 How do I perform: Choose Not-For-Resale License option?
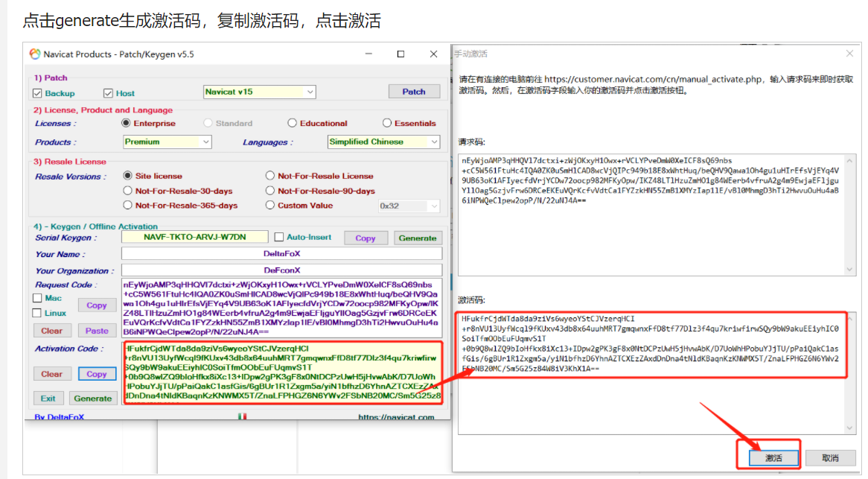(270, 176)
